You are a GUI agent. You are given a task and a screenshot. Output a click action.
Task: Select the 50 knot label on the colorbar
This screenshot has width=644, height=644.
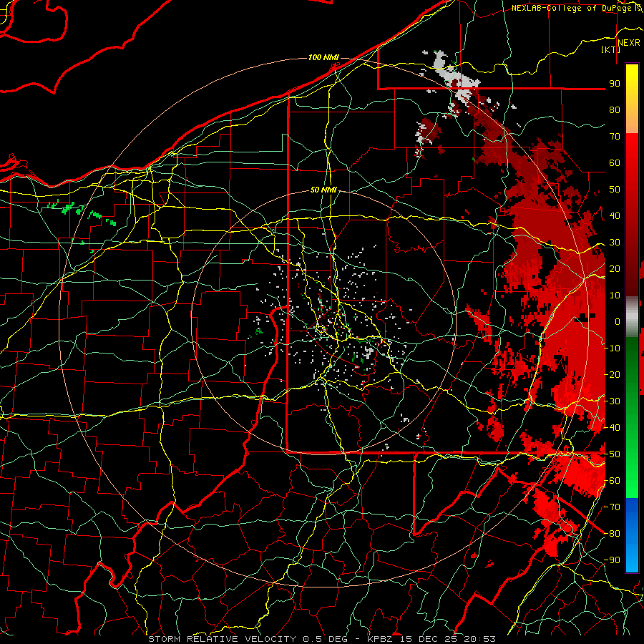click(615, 190)
